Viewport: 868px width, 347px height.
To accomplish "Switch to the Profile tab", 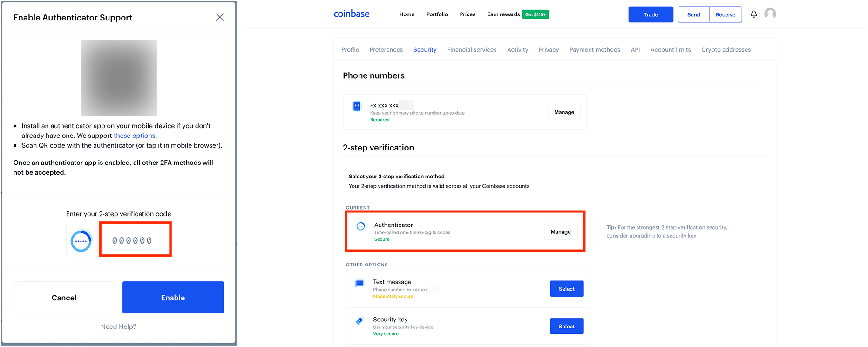I will (350, 50).
